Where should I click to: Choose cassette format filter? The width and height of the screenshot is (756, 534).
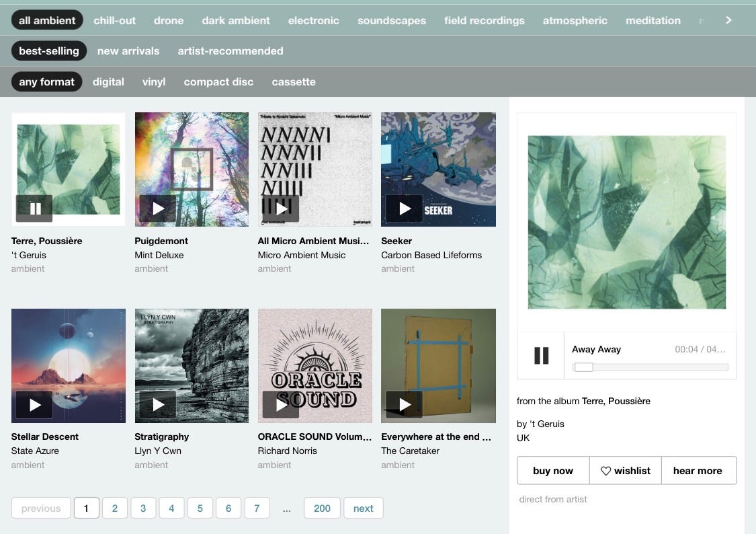[x=294, y=81]
